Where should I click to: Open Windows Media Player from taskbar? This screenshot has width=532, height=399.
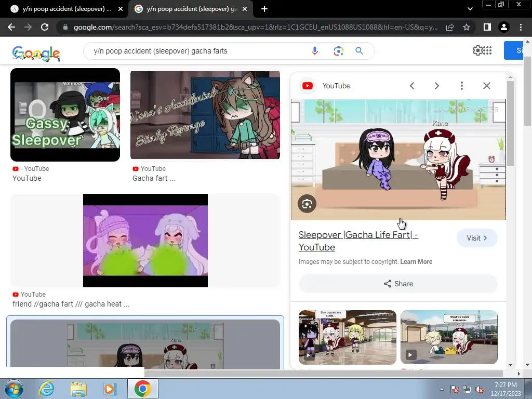(x=110, y=389)
